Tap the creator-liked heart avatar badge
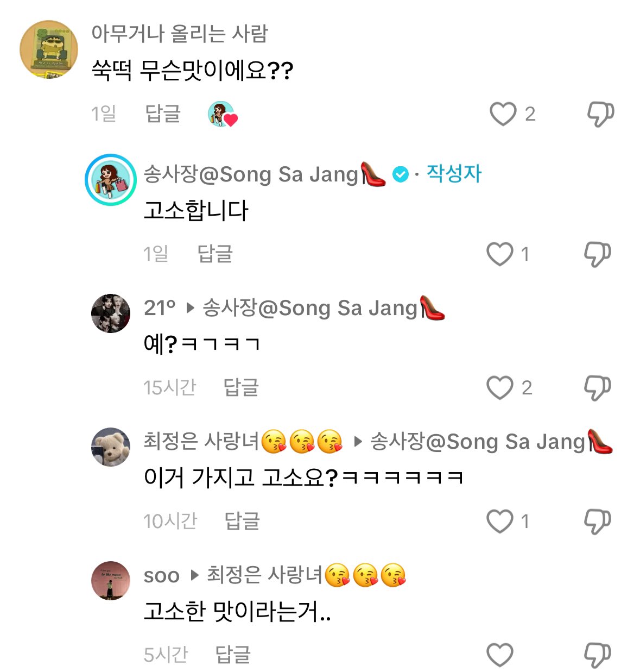The image size is (640, 672). [223, 114]
